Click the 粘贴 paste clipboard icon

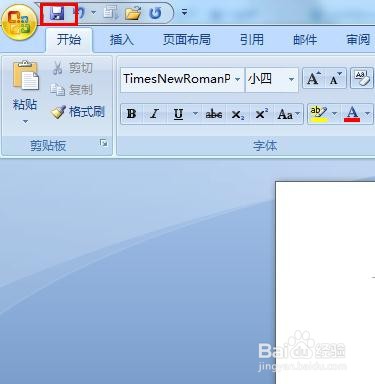25,75
